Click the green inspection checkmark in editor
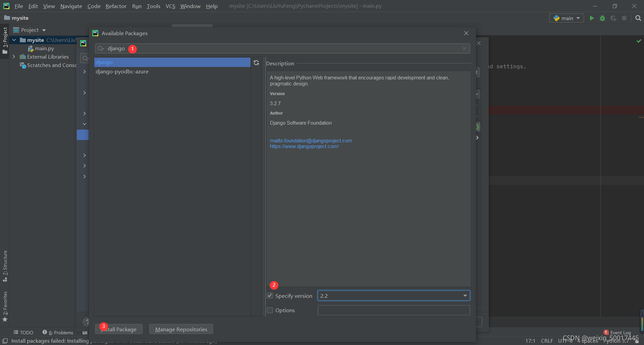The width and height of the screenshot is (644, 345). click(639, 41)
